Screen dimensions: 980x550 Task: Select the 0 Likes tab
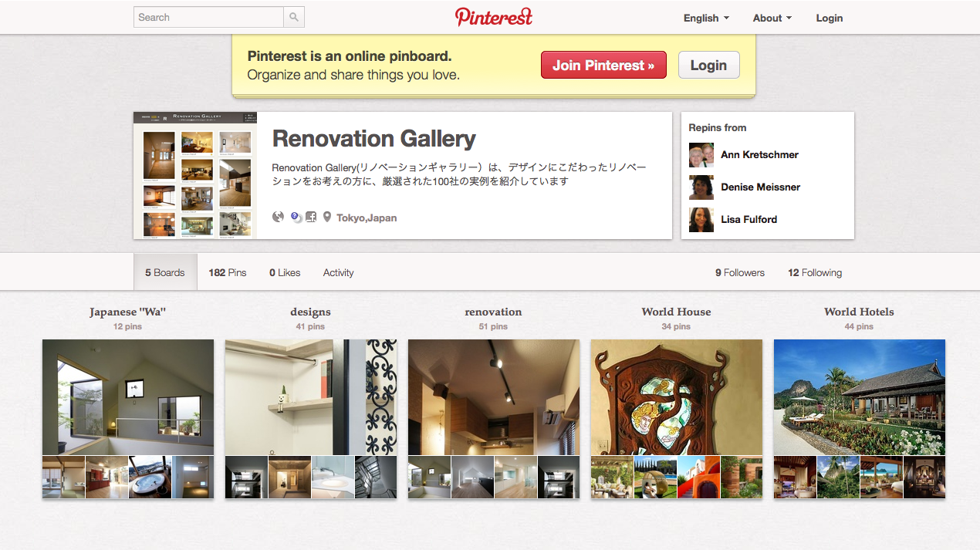tap(285, 272)
